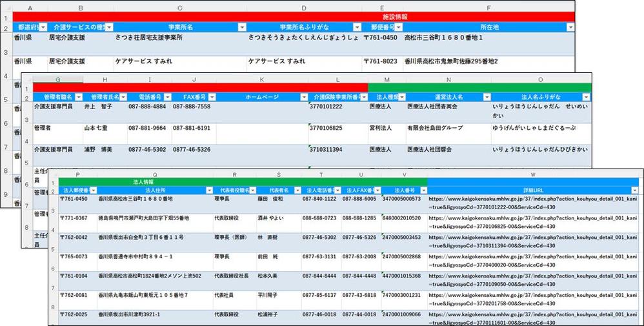644x326 pixels.
Task: Select the cell 医療法人社団響会
Action: coord(448,156)
